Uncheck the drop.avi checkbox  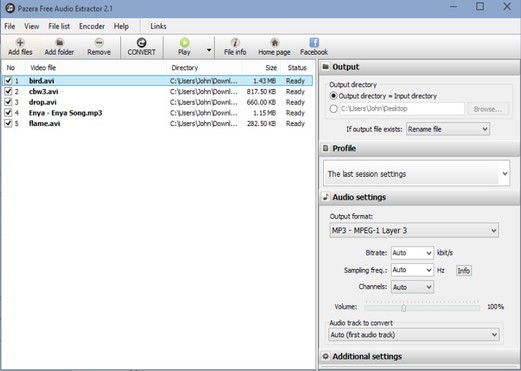8,102
